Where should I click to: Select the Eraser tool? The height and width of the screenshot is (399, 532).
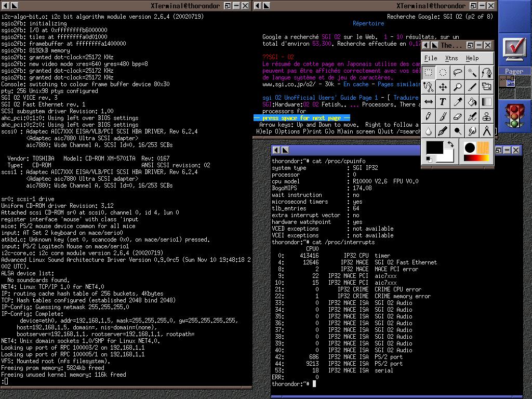[457, 116]
